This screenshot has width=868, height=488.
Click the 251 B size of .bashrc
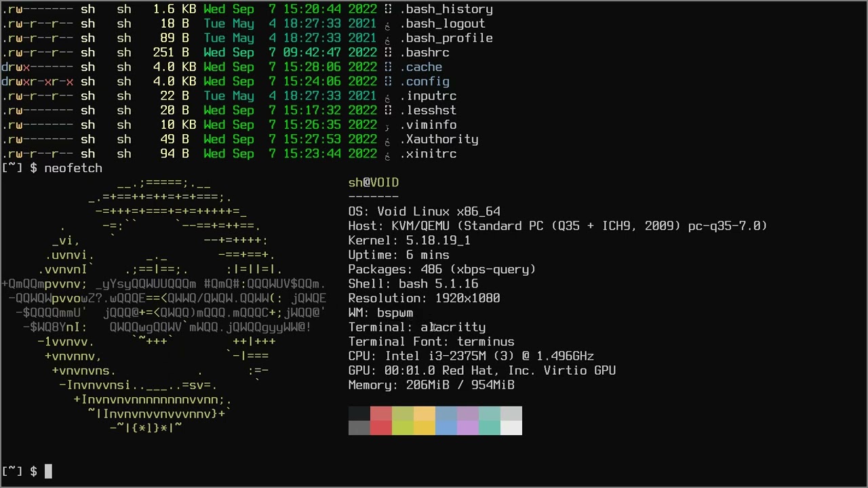[x=171, y=53]
